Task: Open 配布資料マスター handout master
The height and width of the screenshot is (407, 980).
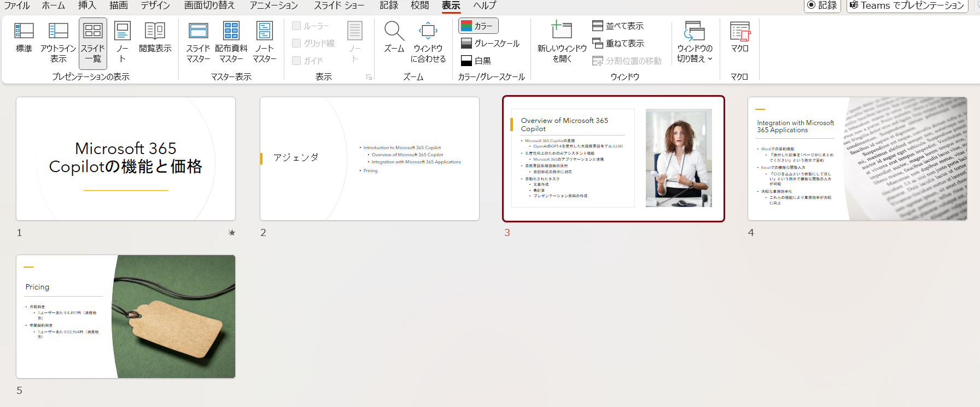Action: point(231,43)
